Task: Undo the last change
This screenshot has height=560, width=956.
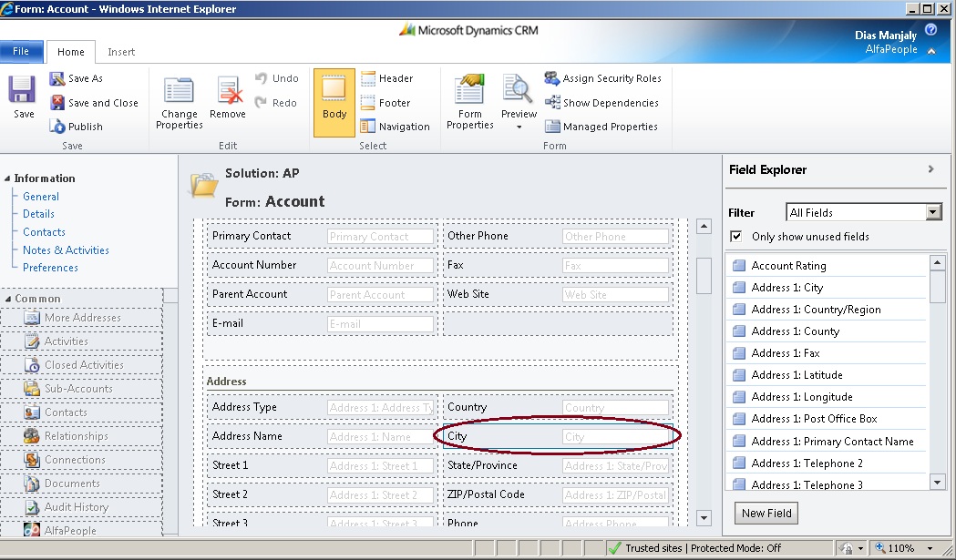Action: point(277,78)
